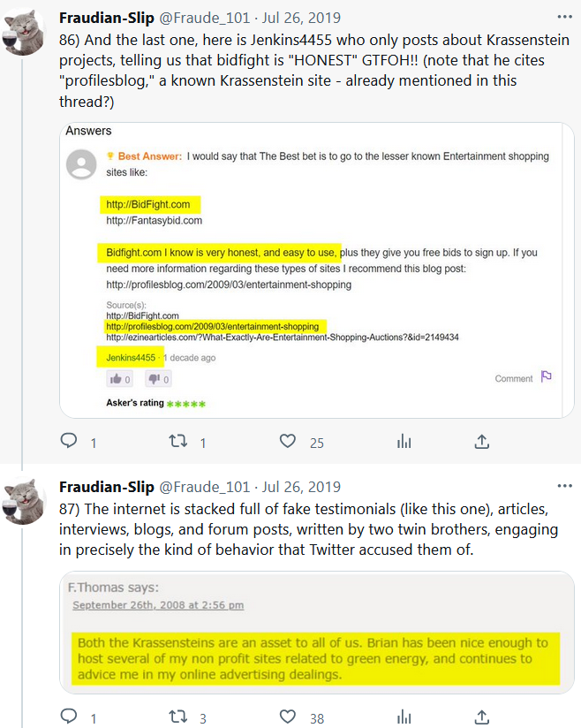Screen dimensions: 581x728
Task: Click the purple flag report icon
Action: point(546,377)
